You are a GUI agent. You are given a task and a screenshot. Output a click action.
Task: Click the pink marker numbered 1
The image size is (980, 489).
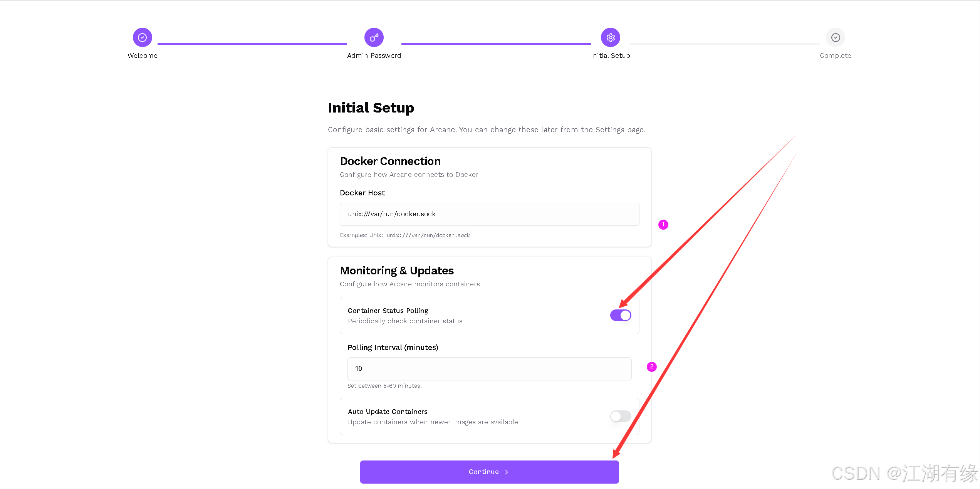pyautogui.click(x=663, y=224)
